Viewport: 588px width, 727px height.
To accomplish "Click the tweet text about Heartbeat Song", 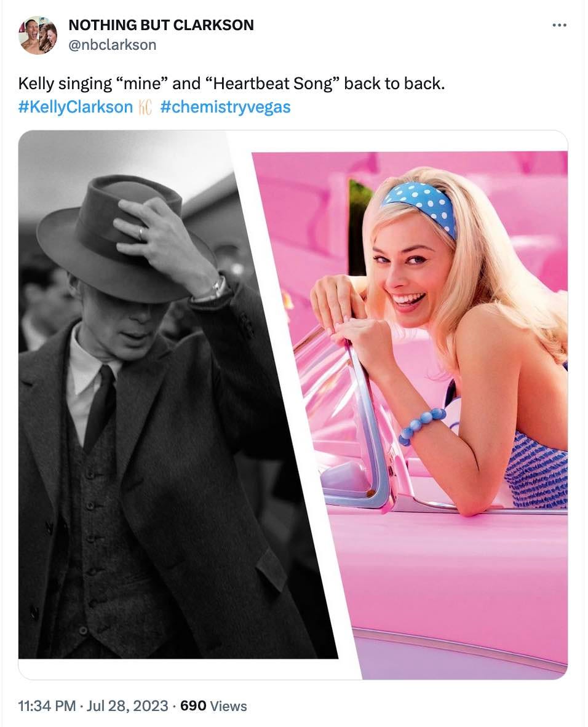I will (231, 84).
